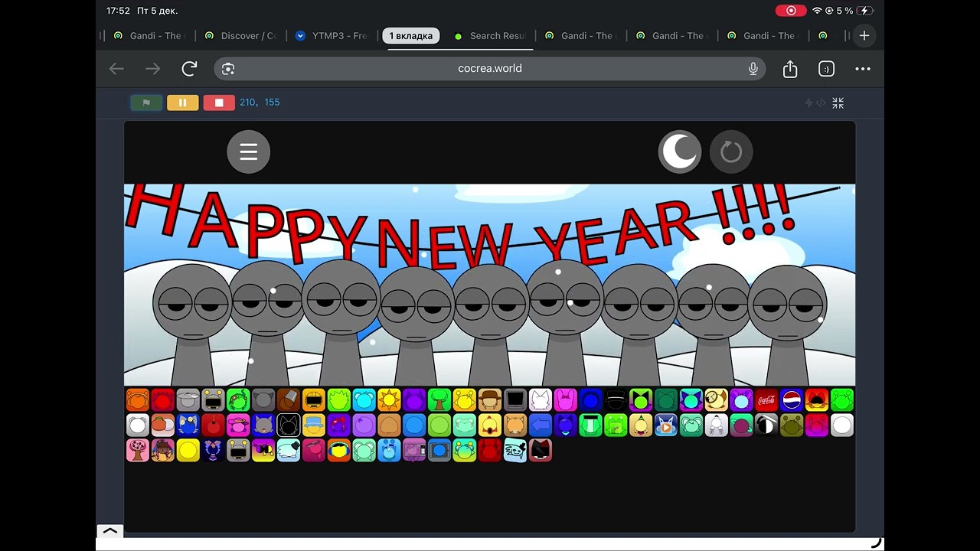
Task: Select the gray TV monitor character icon
Action: tap(515, 399)
